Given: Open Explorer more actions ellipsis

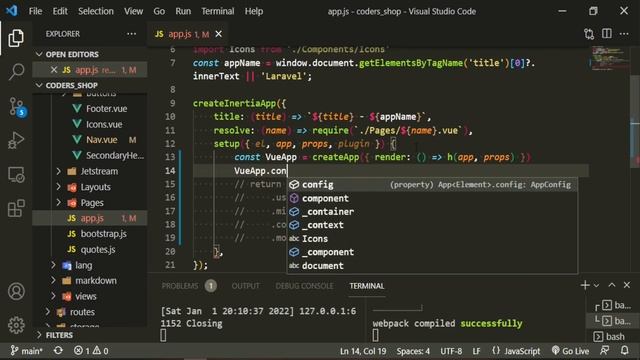Looking at the screenshot, I should 131,34.
